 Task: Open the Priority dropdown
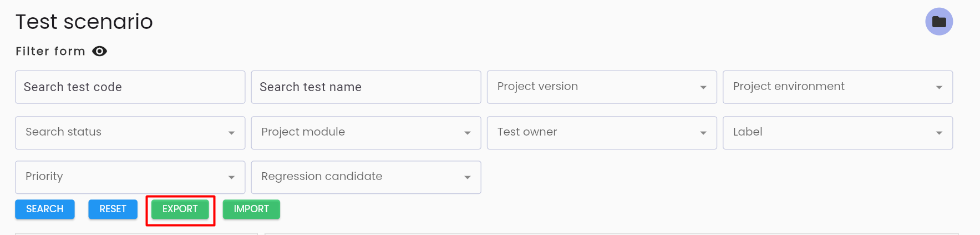pos(130,177)
